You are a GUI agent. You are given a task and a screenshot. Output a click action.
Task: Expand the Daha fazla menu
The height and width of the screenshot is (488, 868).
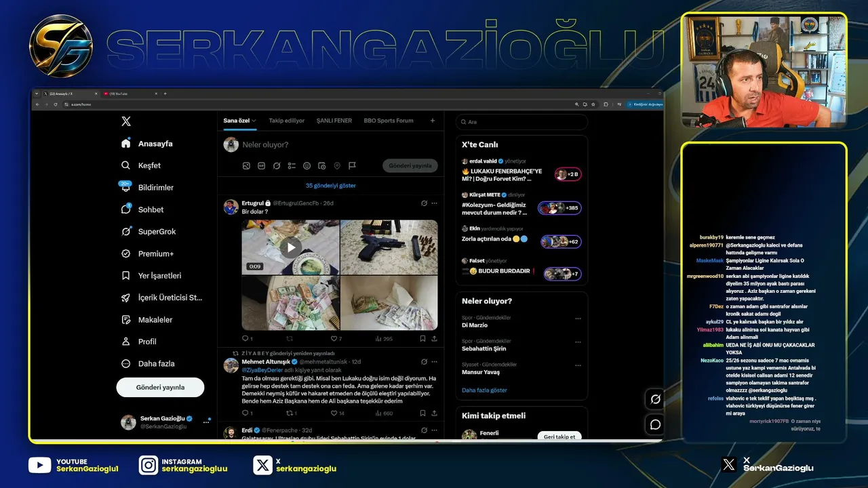point(148,364)
